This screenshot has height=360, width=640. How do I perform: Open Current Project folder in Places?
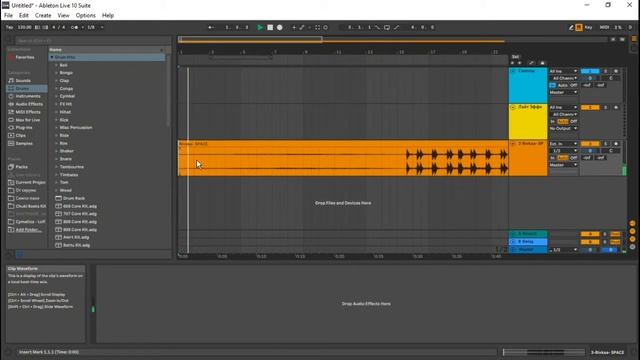(30, 182)
